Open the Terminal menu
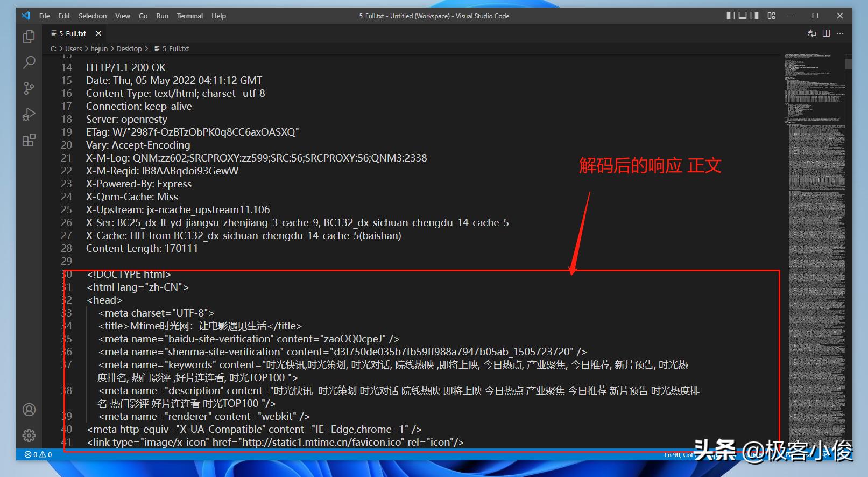The image size is (868, 477). [190, 16]
